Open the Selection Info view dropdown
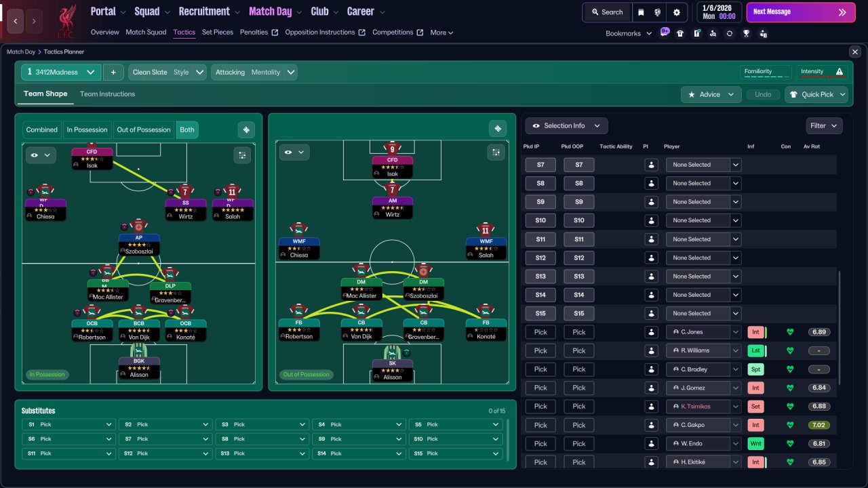Viewport: 868px width, 488px height. tap(566, 125)
